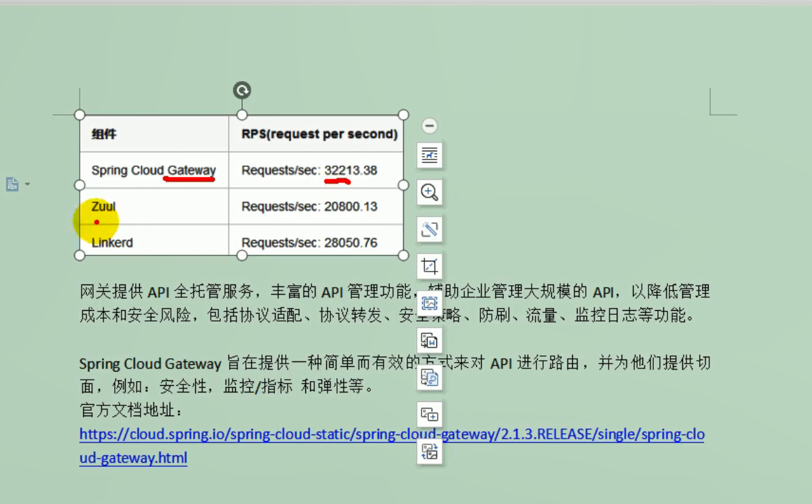Click the text "官方文档地址："
The width and height of the screenshot is (812, 504).
[x=131, y=411]
